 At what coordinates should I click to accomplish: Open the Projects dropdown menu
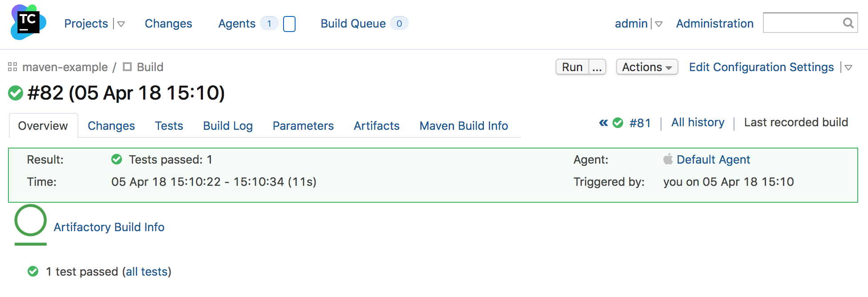point(122,24)
